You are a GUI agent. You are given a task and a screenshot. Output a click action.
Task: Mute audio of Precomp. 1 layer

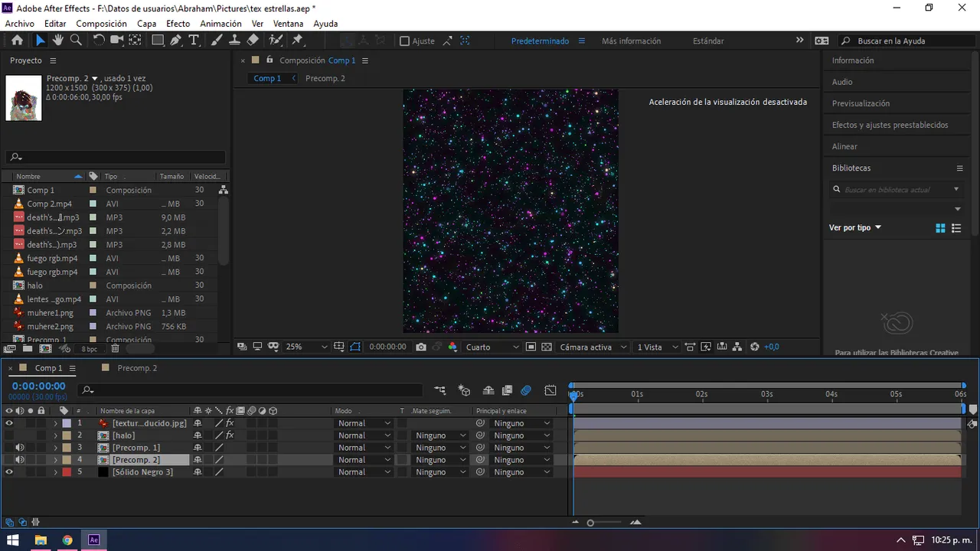tap(20, 448)
